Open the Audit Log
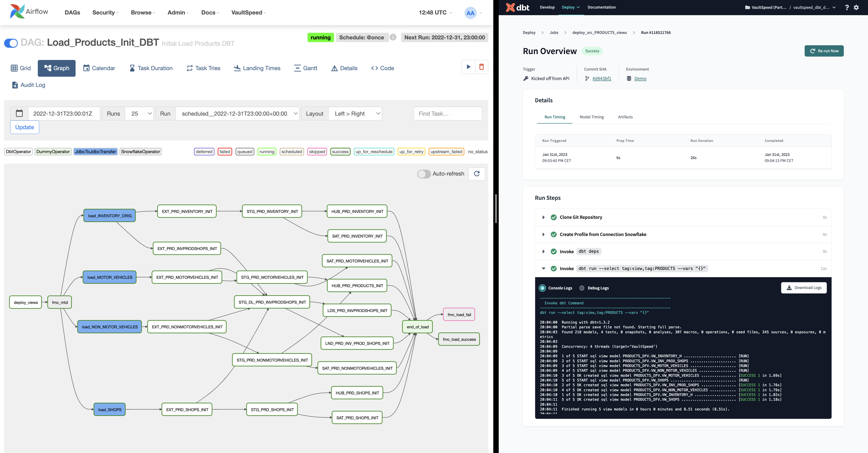The width and height of the screenshot is (868, 453). [x=29, y=85]
